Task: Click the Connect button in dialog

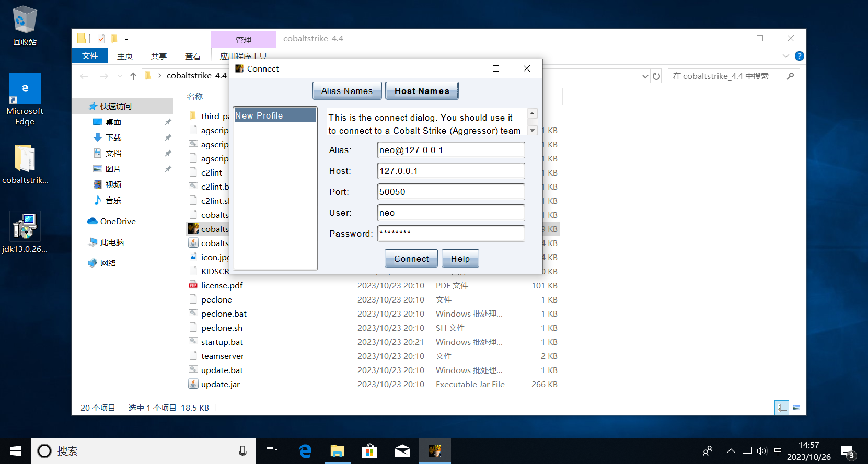Action: coord(411,259)
